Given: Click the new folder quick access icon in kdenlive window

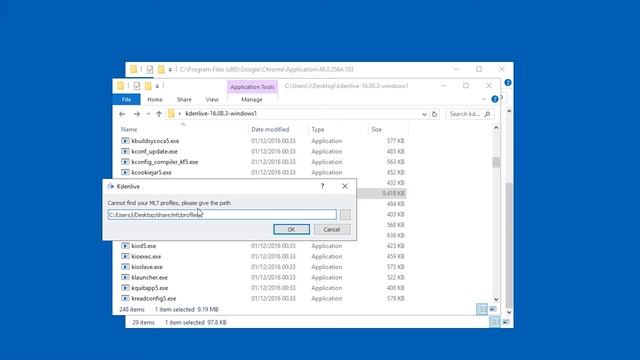Looking at the screenshot, I should point(148,86).
